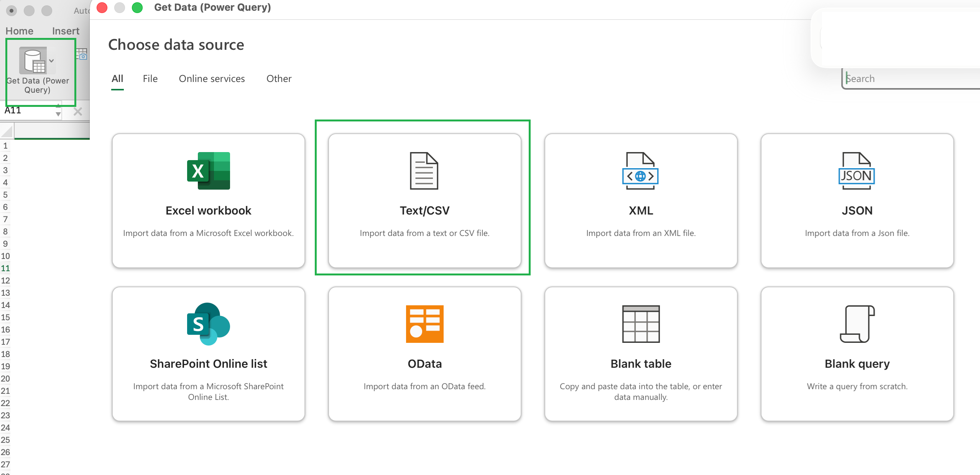Image resolution: width=980 pixels, height=475 pixels.
Task: Select row 20 header in the spreadsheet
Action: point(5,378)
